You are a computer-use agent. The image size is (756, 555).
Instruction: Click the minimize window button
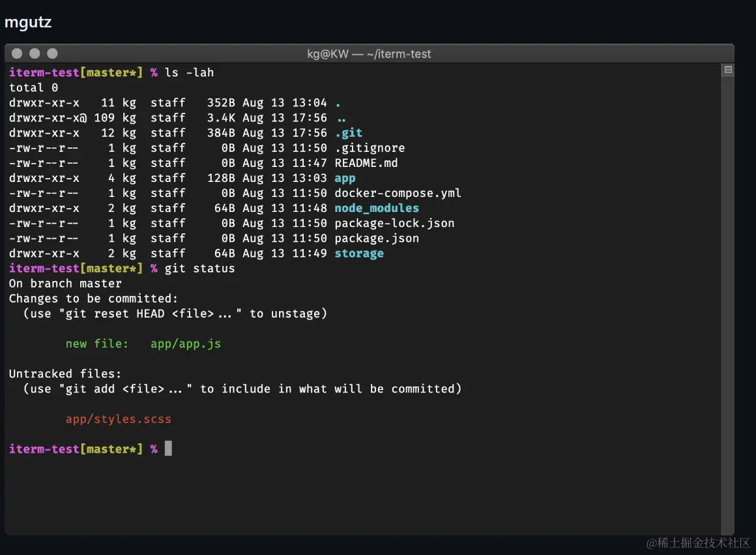pos(35,53)
